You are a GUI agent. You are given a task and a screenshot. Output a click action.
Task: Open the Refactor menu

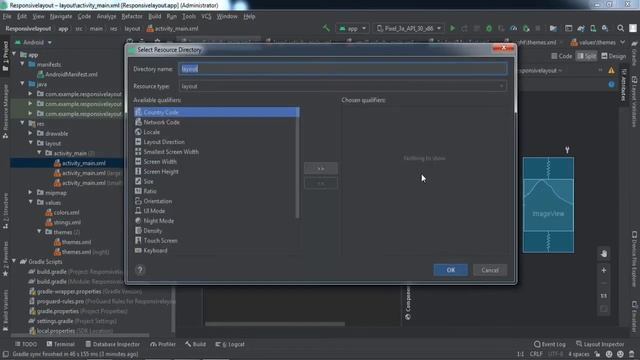[132, 16]
